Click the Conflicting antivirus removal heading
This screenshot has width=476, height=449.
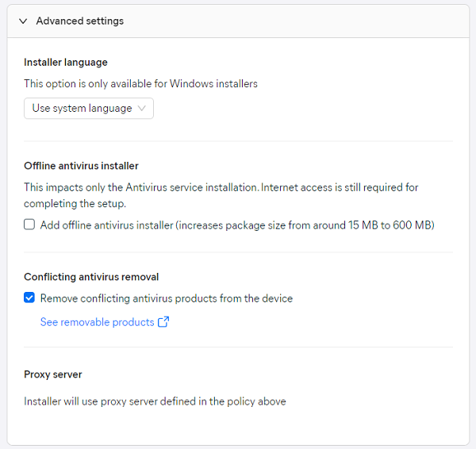click(91, 277)
